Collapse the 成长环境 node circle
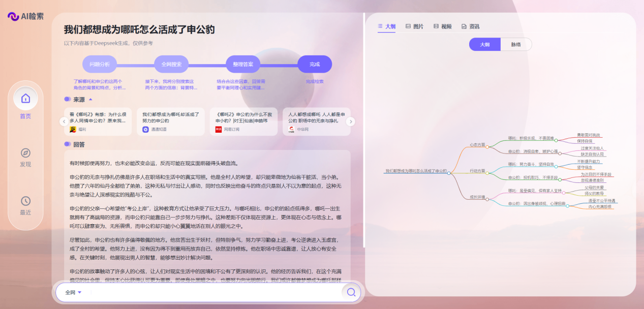This screenshot has width=644, height=309. click(x=487, y=199)
